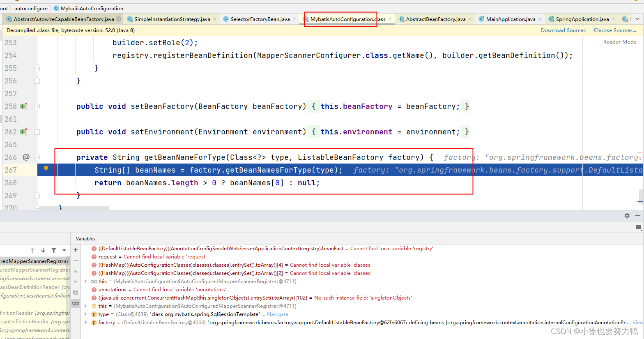Open the frames toolbar dropdown arrow
Screen dimensions: 644x339
pos(64,250)
